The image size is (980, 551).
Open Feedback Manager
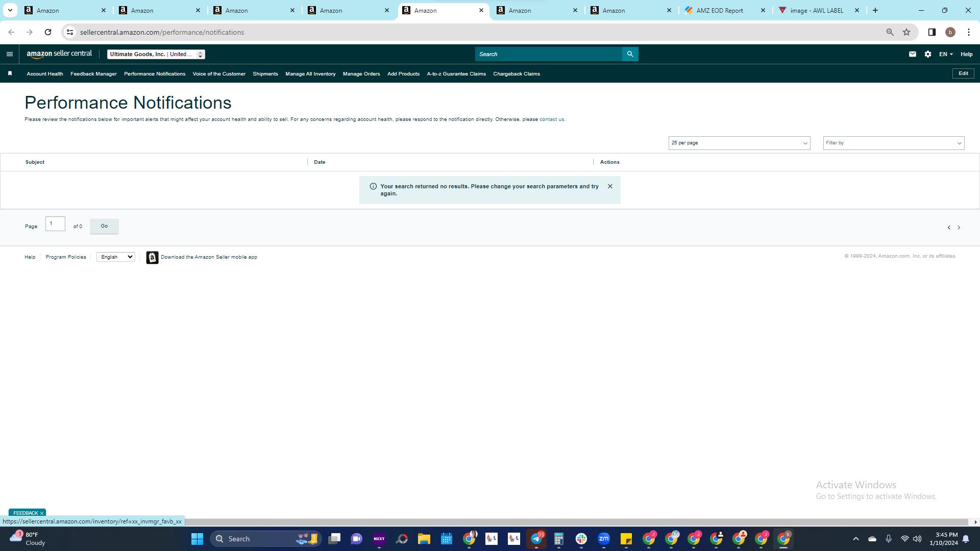[93, 74]
